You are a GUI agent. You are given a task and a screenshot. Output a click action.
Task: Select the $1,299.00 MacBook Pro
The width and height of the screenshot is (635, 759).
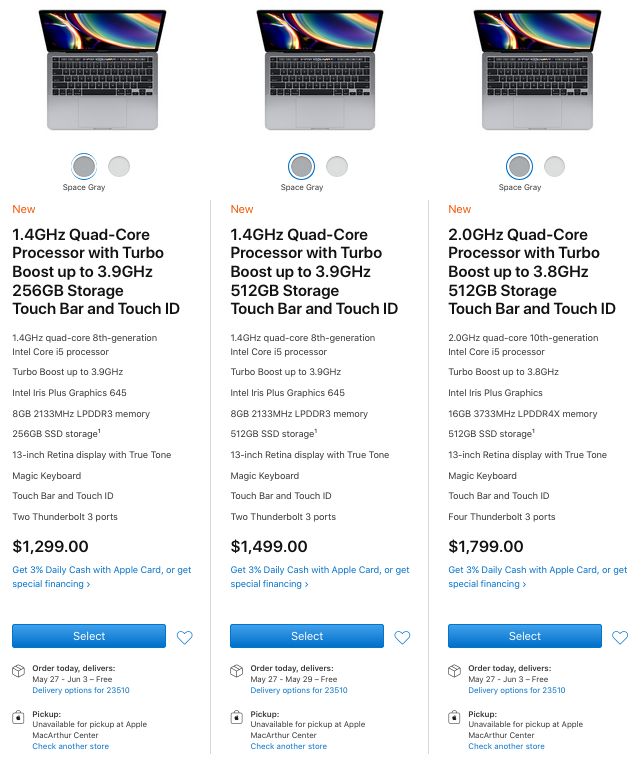pyautogui.click(x=89, y=636)
